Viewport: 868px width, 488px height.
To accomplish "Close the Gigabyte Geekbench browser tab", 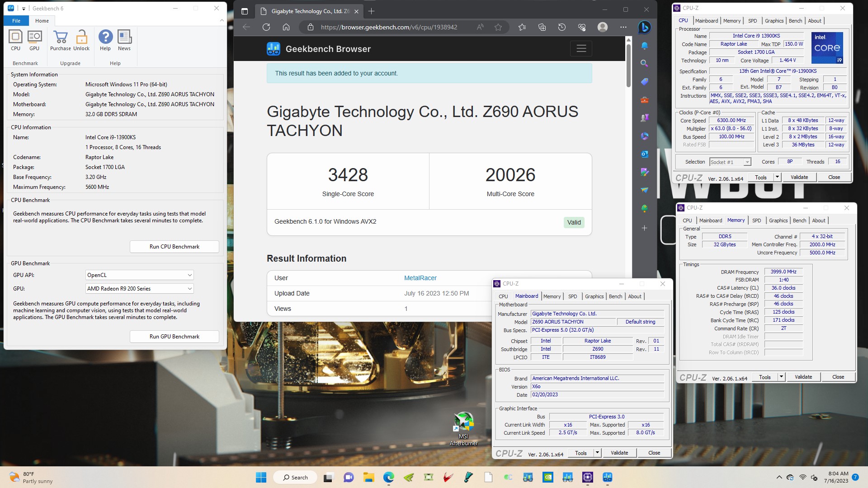I will 356,11.
